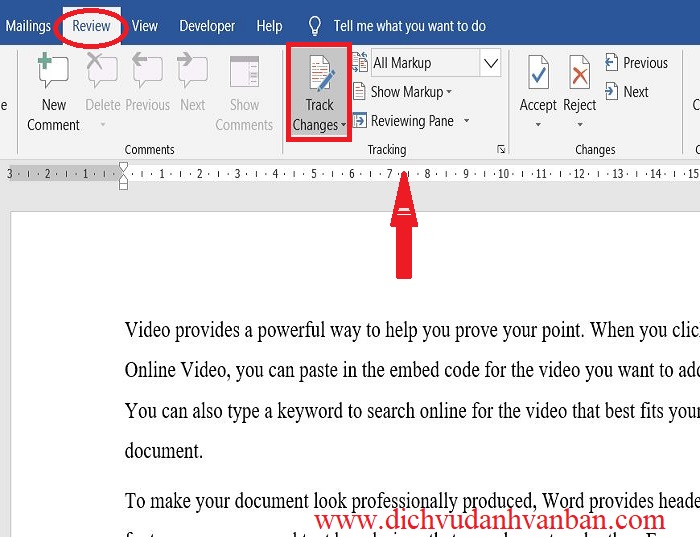Open the Delete comment dropdown arrow
This screenshot has height=537, width=700.
[103, 125]
